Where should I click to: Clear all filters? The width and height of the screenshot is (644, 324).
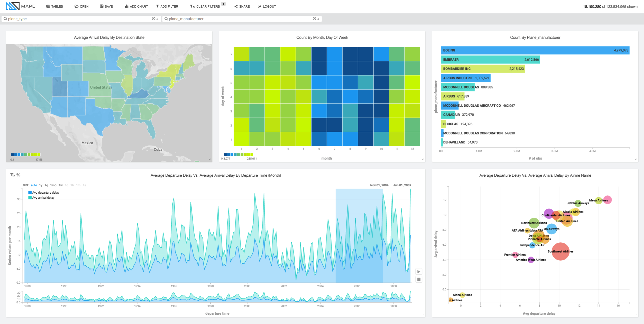pyautogui.click(x=205, y=6)
